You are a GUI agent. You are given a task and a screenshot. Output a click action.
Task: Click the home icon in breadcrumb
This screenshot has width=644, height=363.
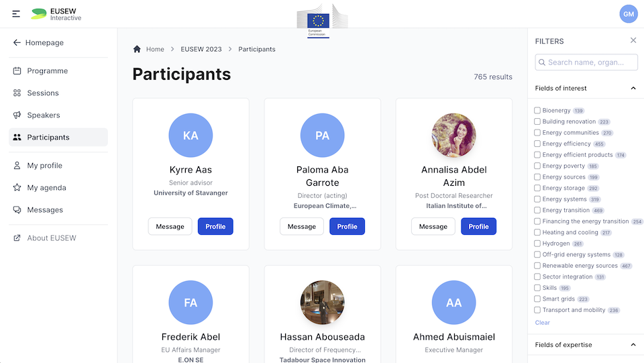[x=137, y=49]
